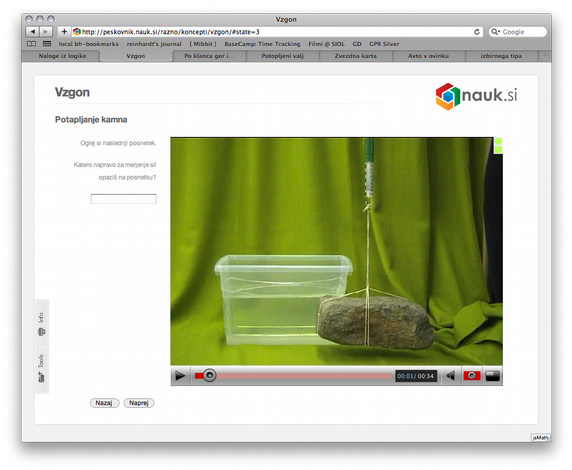The height and width of the screenshot is (470, 572).
Task: Switch to the Vzgon tab
Action: 136,56
